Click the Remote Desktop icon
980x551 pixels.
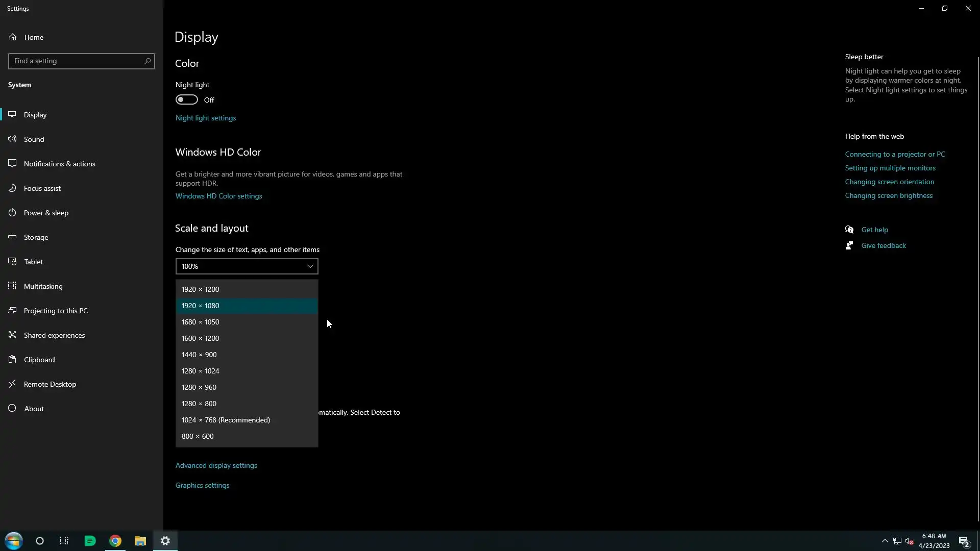click(x=12, y=384)
